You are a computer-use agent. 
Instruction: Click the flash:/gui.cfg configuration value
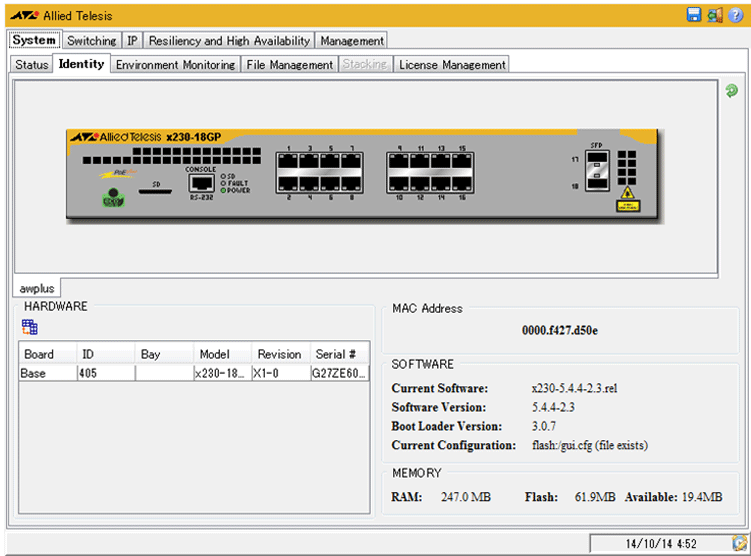tap(590, 445)
